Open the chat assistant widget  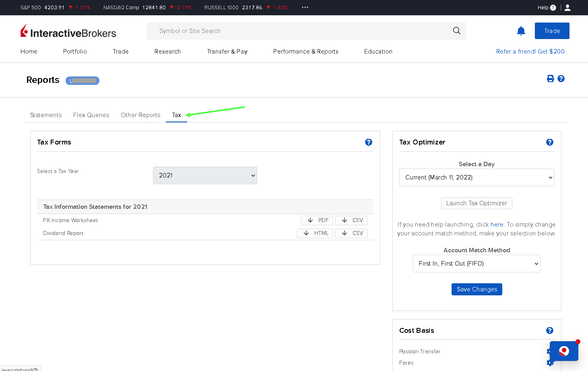(x=564, y=351)
